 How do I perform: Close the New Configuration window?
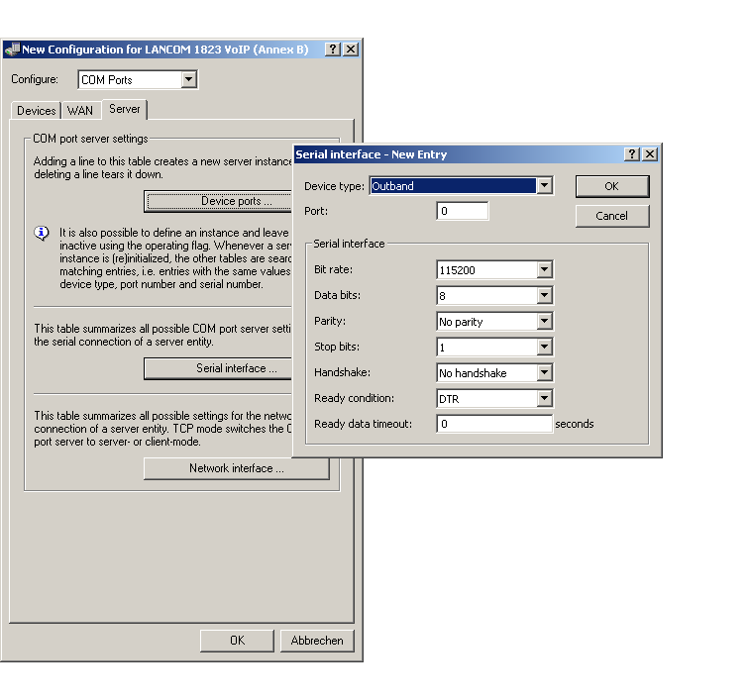coord(351,50)
